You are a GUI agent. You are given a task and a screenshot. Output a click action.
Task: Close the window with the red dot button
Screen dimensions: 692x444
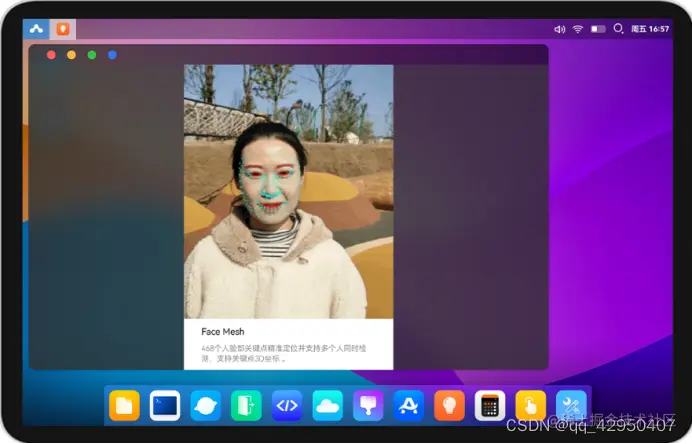[x=51, y=55]
